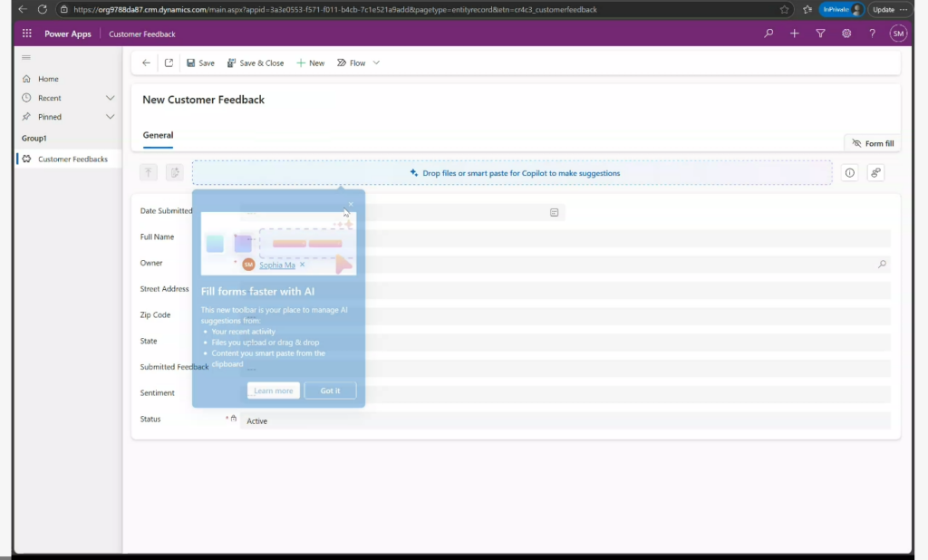The image size is (928, 560).
Task: Click Got it in the popup
Action: [330, 391]
